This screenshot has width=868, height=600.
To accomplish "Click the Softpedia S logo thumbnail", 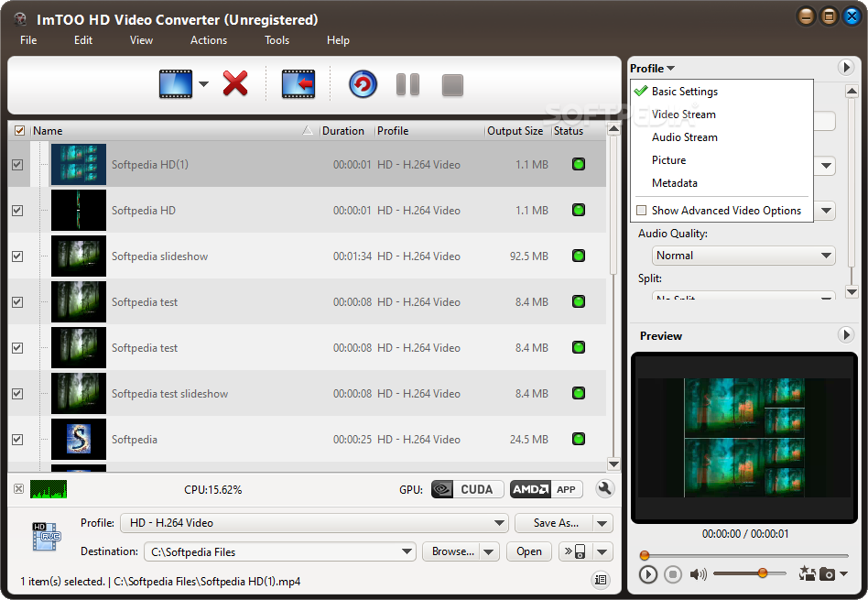I will pyautogui.click(x=79, y=440).
